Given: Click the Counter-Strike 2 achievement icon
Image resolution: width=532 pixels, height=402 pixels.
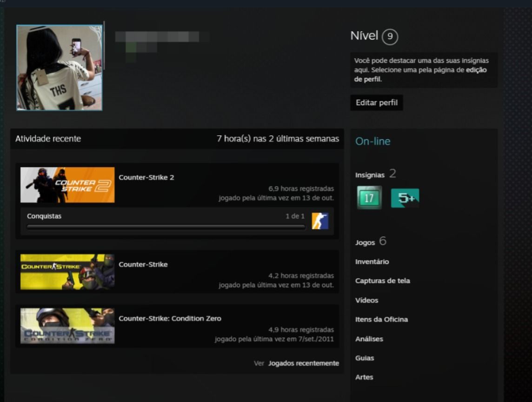Looking at the screenshot, I should click(x=320, y=221).
